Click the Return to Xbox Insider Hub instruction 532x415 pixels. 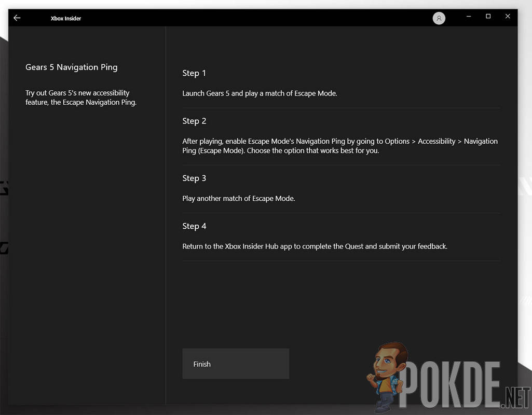315,246
